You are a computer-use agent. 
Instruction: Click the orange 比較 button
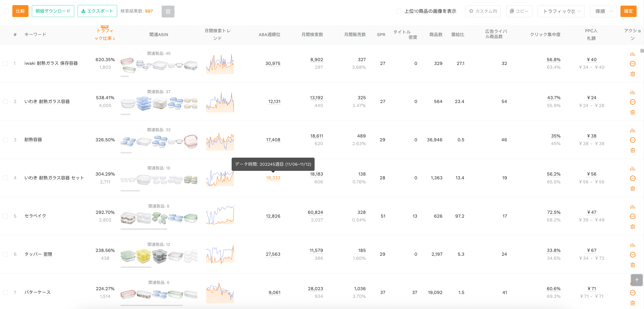click(20, 11)
